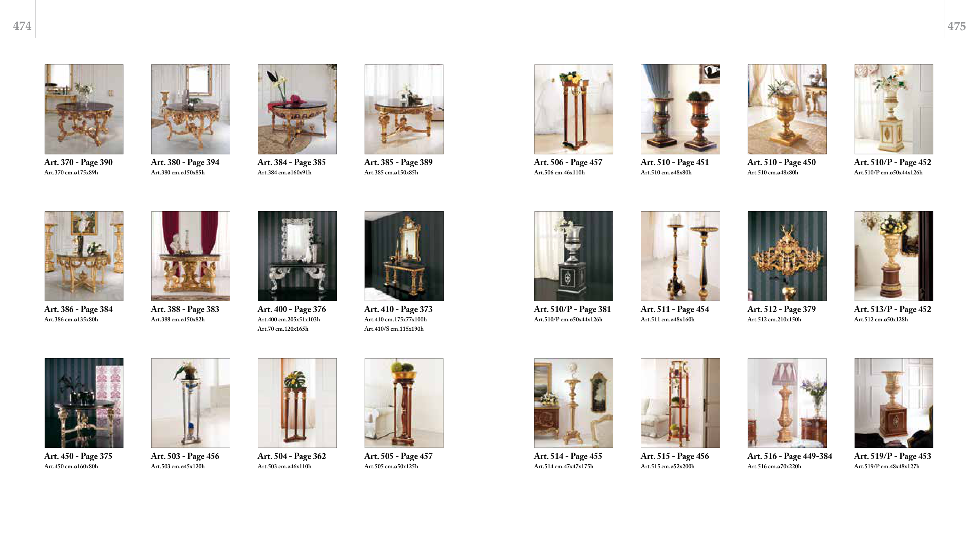Viewport: 980px width, 560px height.
Task: Follow the 'Art. 514 - Page 455' link
Action: (568, 456)
